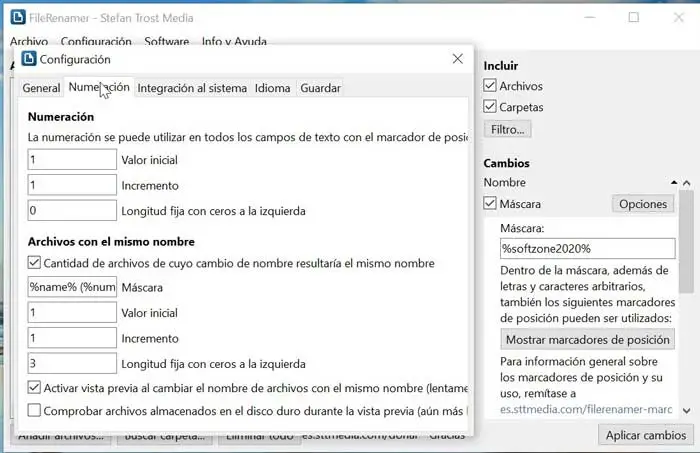Open the Configuración menu in menu bar
700x453 pixels.
coord(96,42)
